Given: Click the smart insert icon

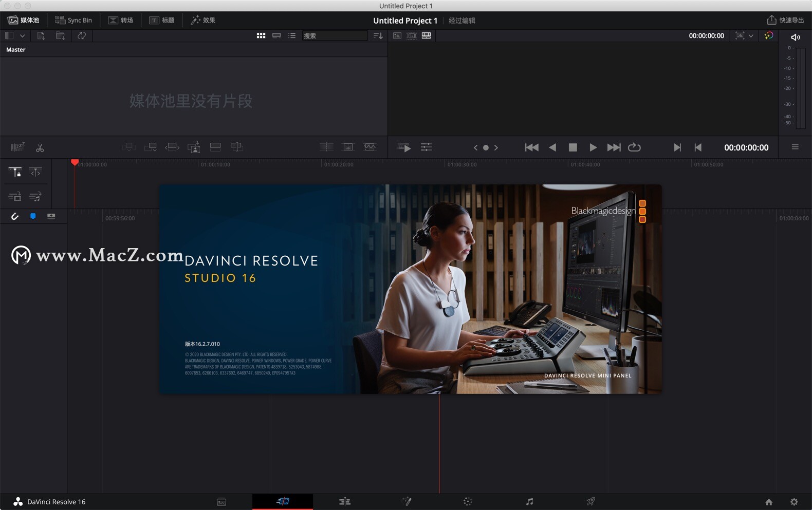Looking at the screenshot, I should [x=129, y=147].
